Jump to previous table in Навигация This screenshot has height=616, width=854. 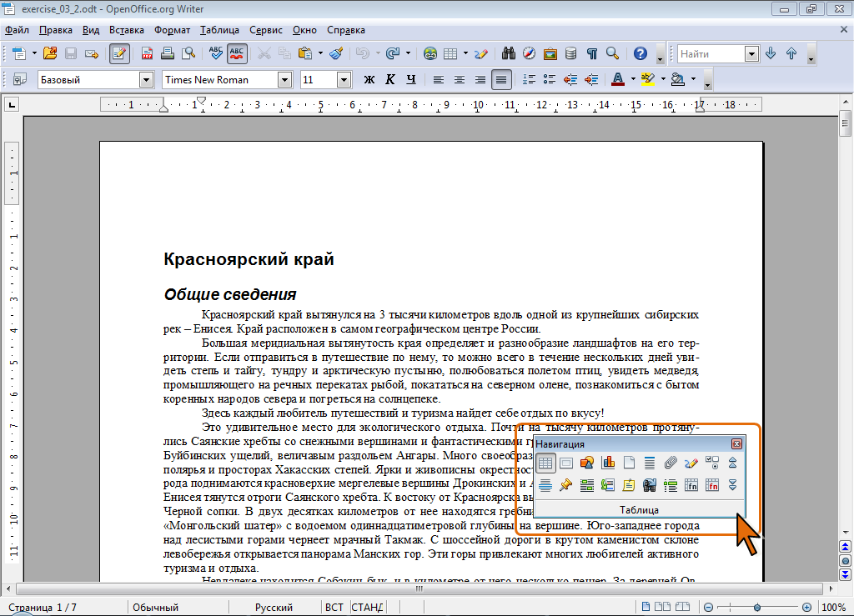[732, 463]
